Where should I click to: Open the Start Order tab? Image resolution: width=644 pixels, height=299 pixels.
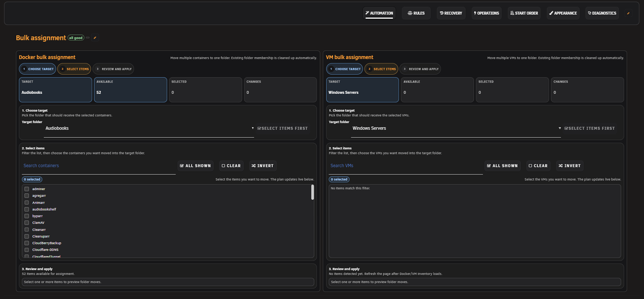coord(524,13)
